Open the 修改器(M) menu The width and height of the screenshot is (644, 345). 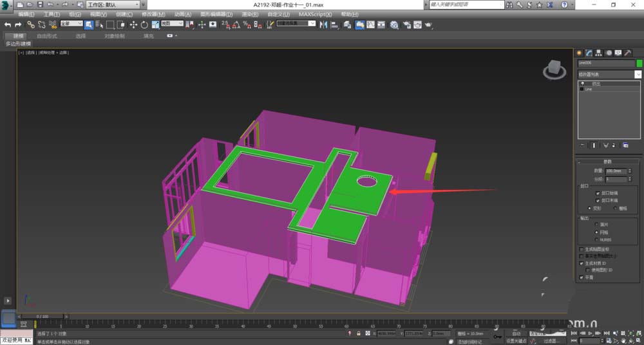tap(153, 14)
